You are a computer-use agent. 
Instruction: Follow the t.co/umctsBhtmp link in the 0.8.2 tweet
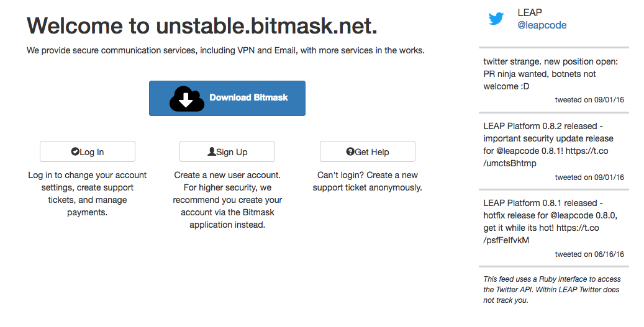point(545,157)
